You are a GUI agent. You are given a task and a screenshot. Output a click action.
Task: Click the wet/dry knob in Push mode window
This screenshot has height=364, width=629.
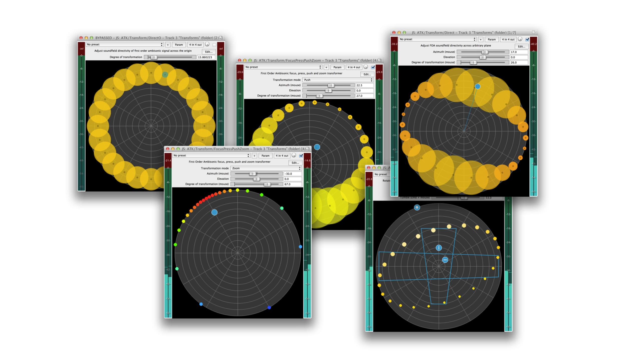coord(366,67)
